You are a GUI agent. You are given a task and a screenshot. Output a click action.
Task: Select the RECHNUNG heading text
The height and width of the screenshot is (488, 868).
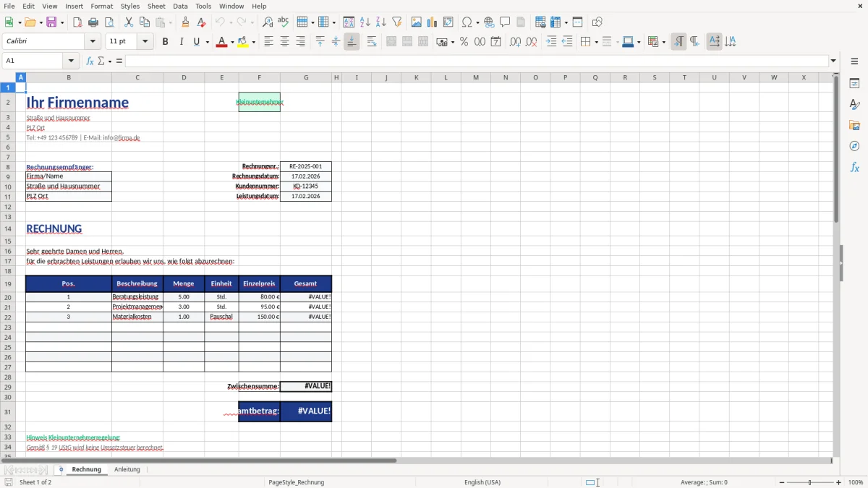click(x=54, y=229)
